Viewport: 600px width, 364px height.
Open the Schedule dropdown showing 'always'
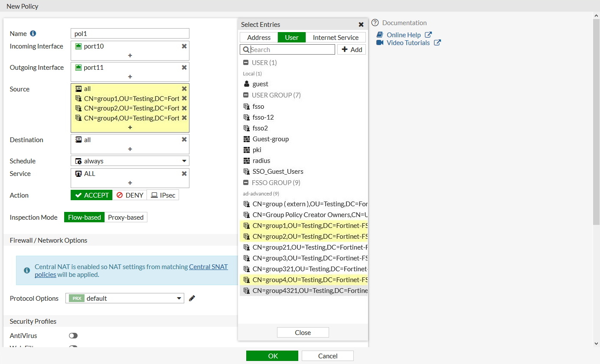pos(130,161)
